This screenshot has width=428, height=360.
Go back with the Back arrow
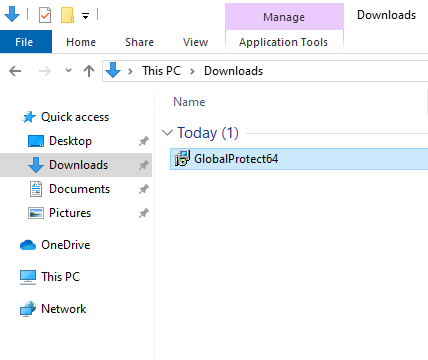click(x=15, y=71)
